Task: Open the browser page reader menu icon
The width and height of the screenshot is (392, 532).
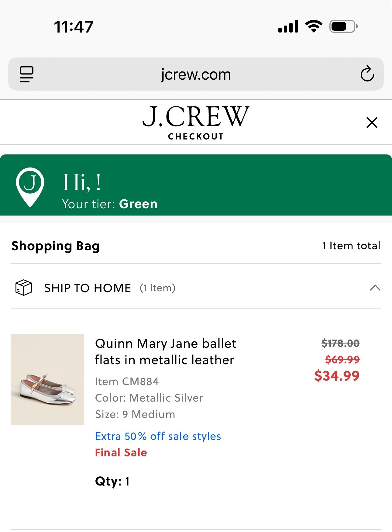Action: pyautogui.click(x=26, y=74)
